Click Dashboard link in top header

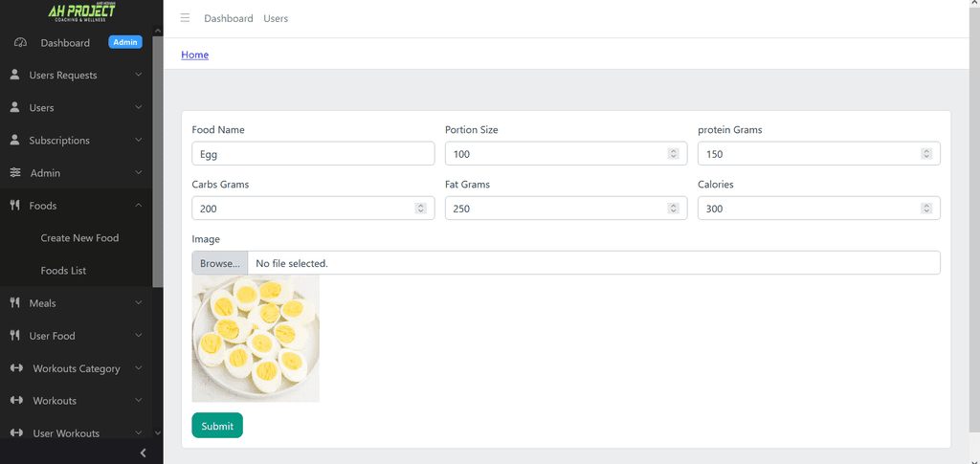point(228,18)
